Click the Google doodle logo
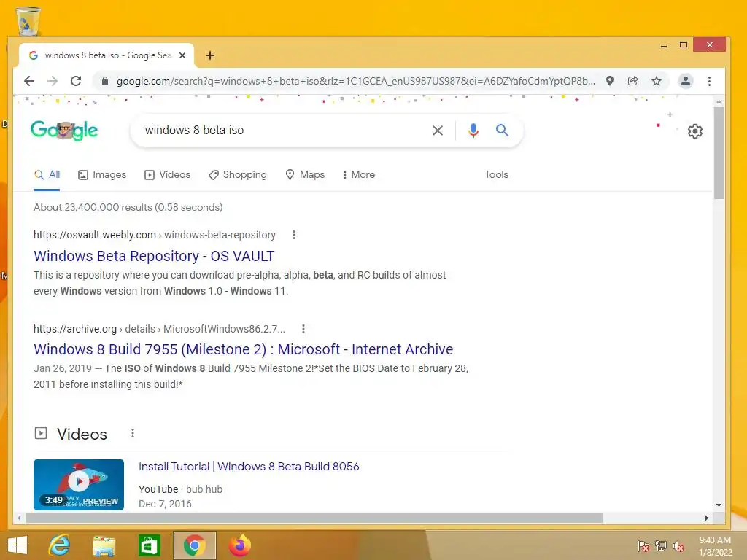The width and height of the screenshot is (747, 560). 64,130
